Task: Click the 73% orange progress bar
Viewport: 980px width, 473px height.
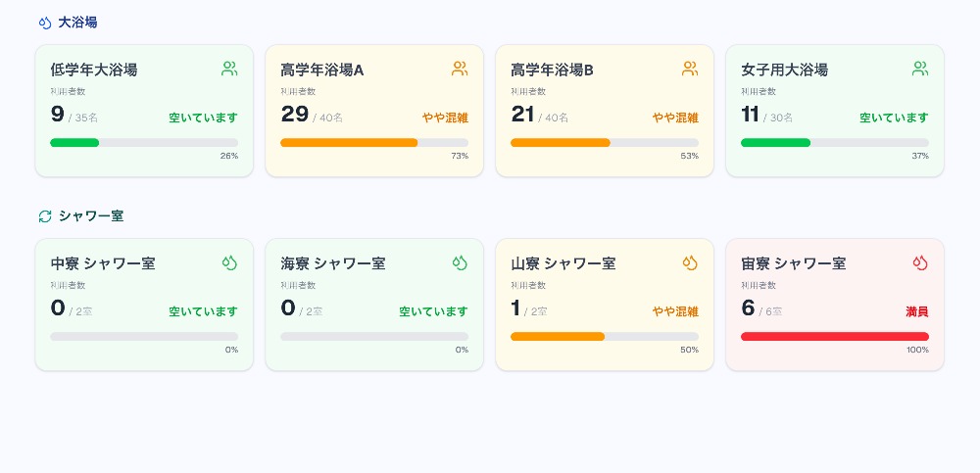Action: click(x=373, y=143)
